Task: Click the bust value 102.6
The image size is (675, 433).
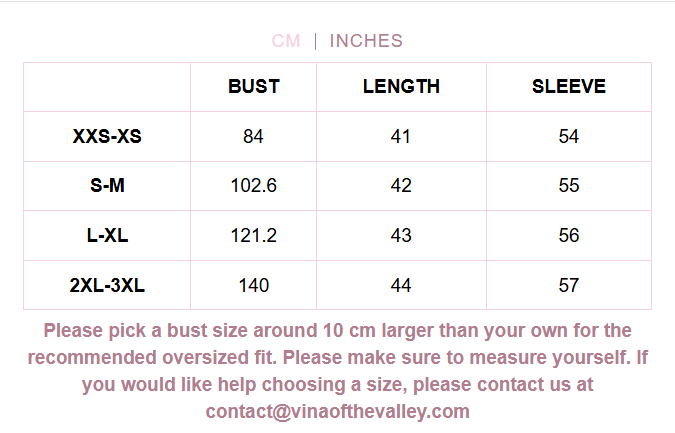Action: point(253,186)
